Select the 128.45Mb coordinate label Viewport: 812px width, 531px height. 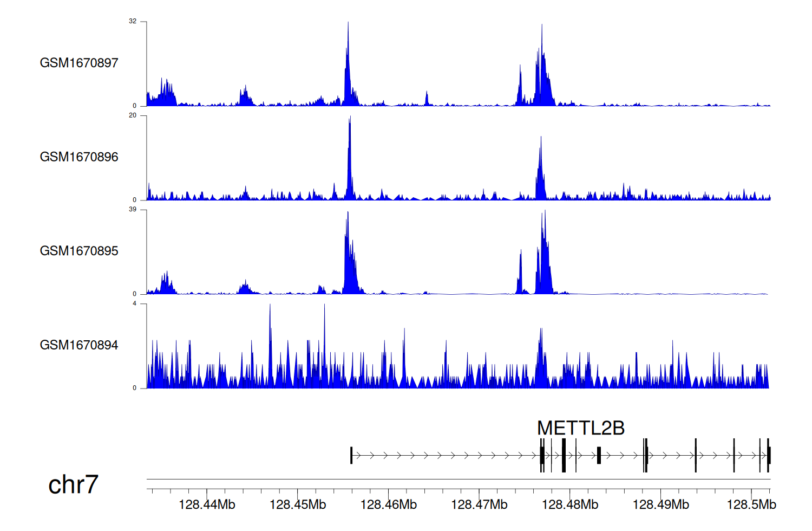click(x=298, y=505)
